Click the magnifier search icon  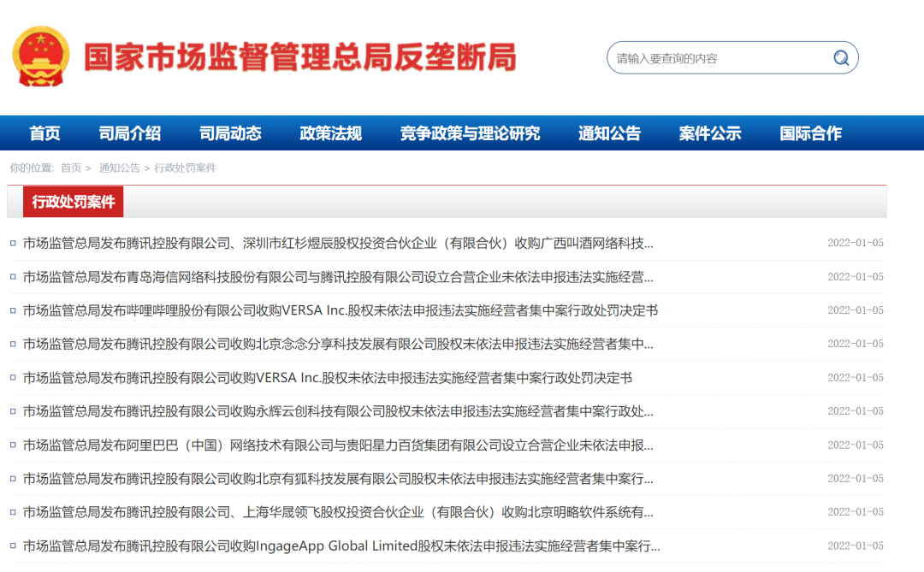click(841, 58)
